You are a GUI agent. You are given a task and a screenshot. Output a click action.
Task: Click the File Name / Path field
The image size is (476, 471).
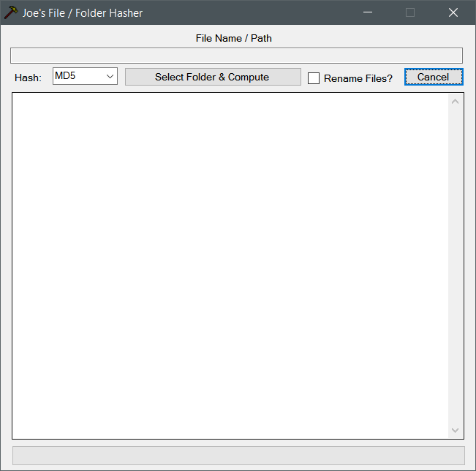point(236,56)
